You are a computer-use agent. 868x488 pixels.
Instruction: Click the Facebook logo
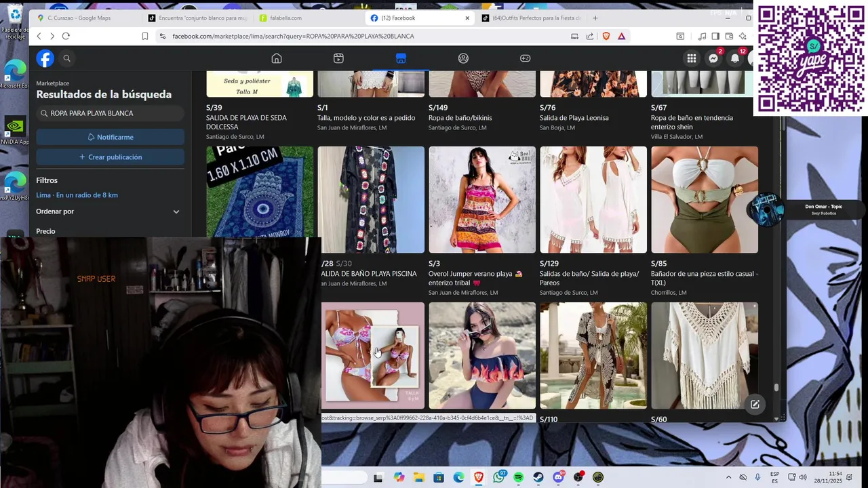[x=45, y=58]
